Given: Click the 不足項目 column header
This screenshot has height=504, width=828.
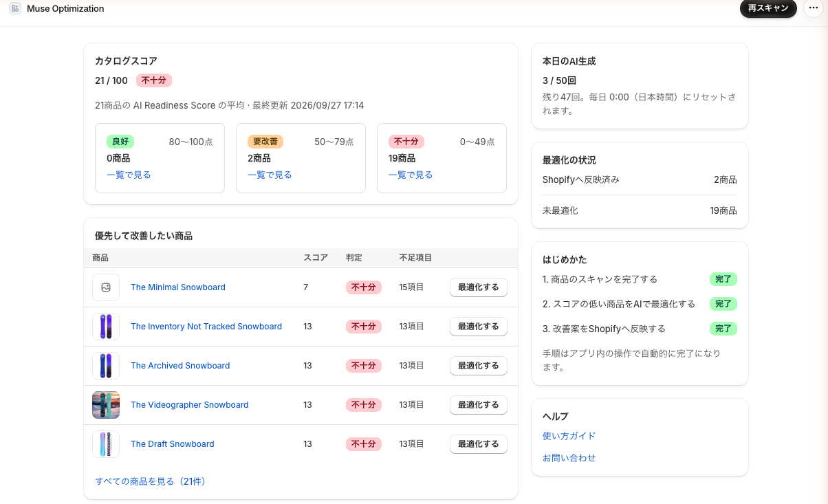Looking at the screenshot, I should pyautogui.click(x=415, y=258).
